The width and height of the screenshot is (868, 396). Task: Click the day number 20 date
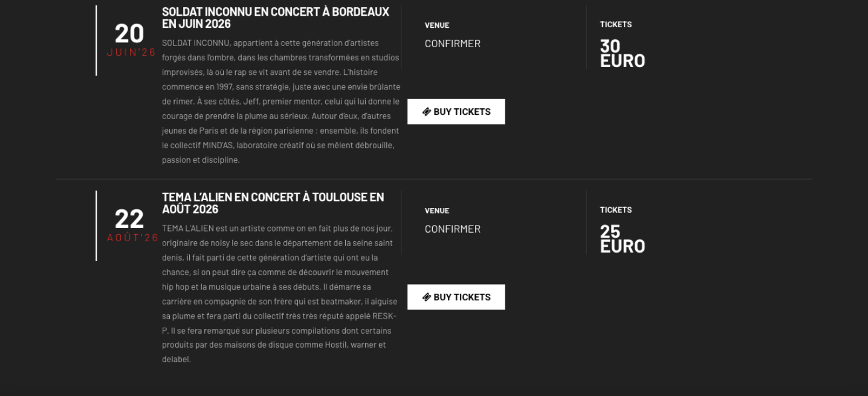point(129,33)
